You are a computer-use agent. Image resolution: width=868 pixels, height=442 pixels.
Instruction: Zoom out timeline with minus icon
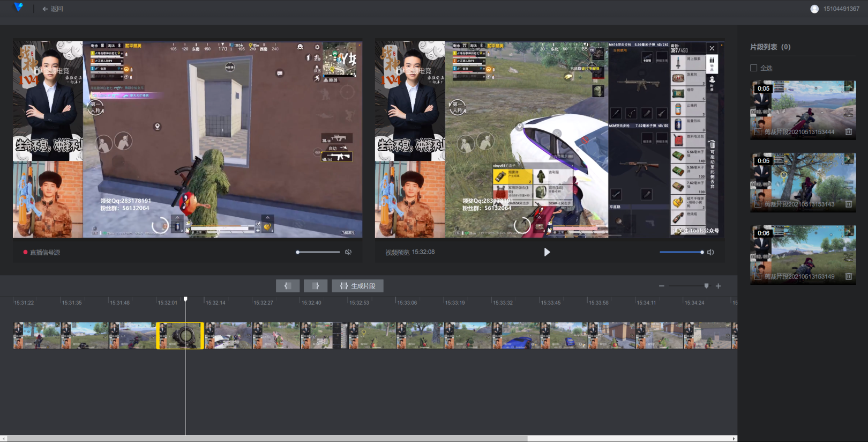point(662,286)
